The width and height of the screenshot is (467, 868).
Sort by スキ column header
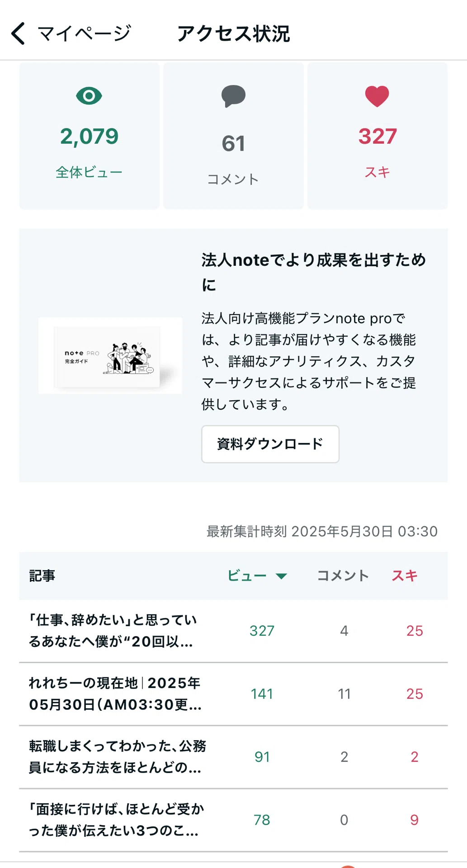405,576
